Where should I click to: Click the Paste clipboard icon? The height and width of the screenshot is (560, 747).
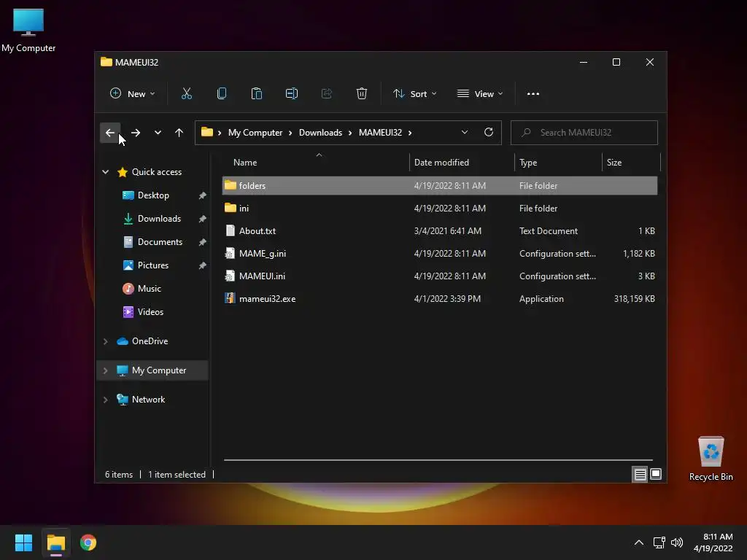256,94
